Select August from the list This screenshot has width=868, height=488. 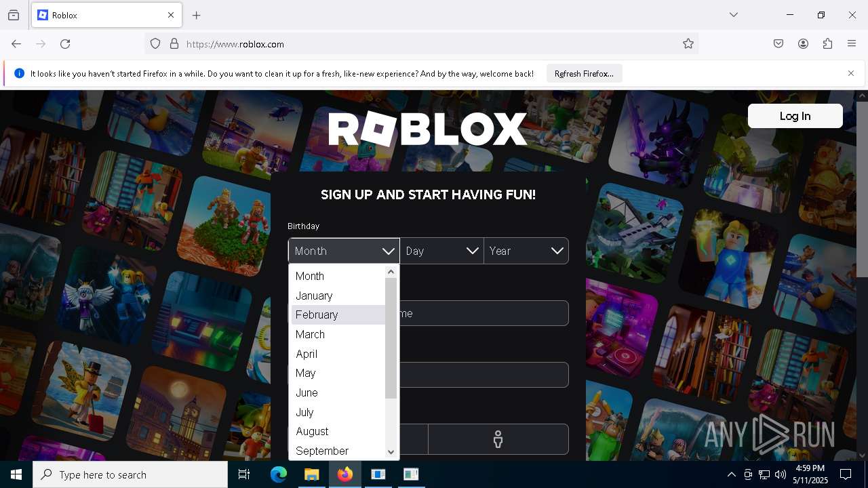click(338, 431)
